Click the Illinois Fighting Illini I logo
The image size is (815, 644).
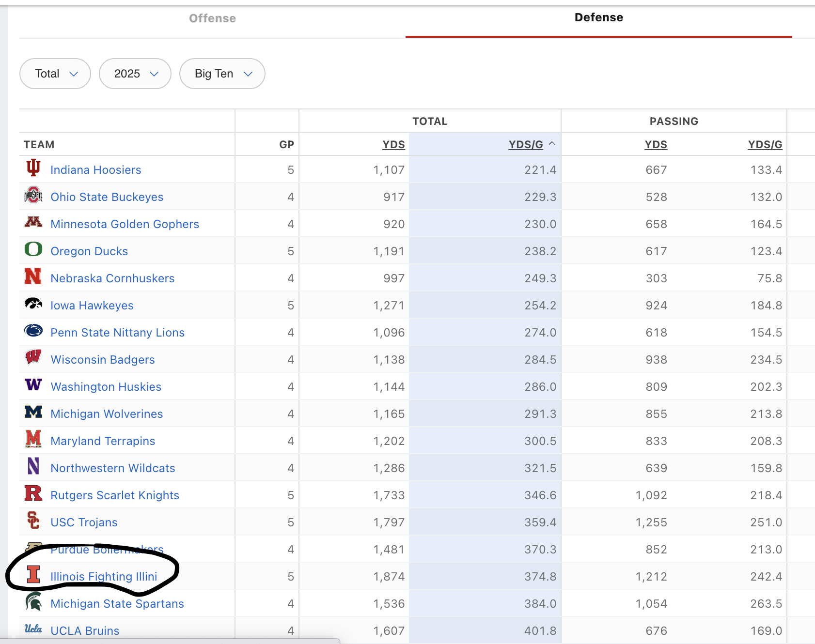(x=33, y=574)
